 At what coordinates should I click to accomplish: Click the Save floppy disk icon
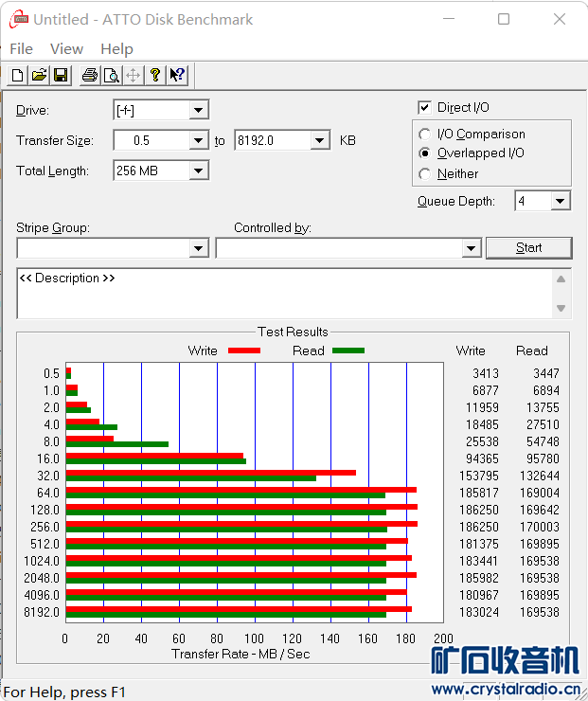point(60,76)
